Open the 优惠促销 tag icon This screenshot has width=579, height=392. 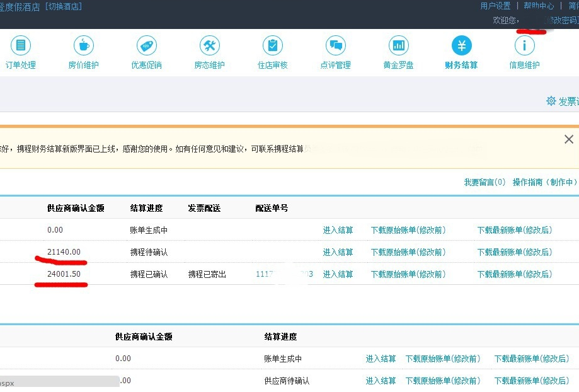(x=147, y=45)
